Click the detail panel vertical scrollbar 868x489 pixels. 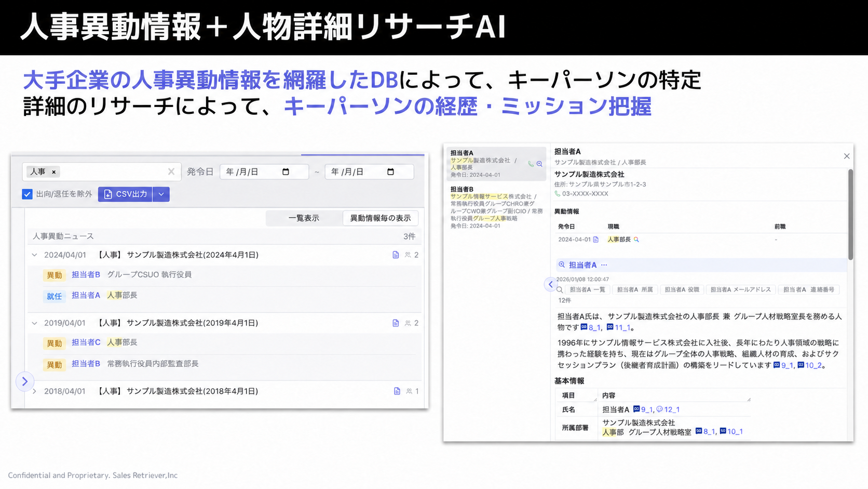(850, 215)
